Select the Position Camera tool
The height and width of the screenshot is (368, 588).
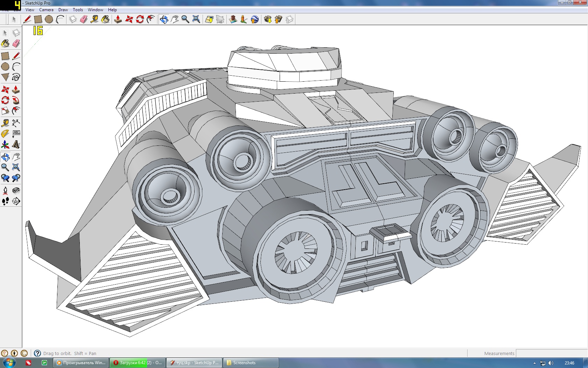(x=5, y=190)
